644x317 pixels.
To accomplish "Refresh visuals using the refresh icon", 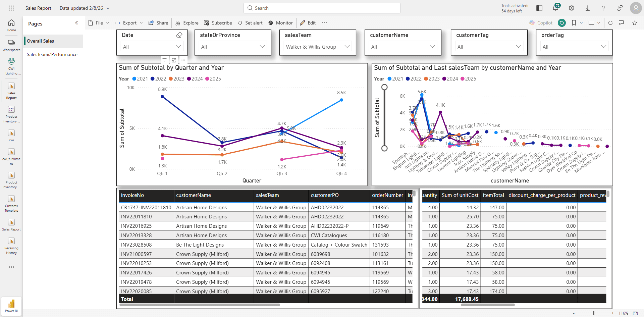I will 610,23.
